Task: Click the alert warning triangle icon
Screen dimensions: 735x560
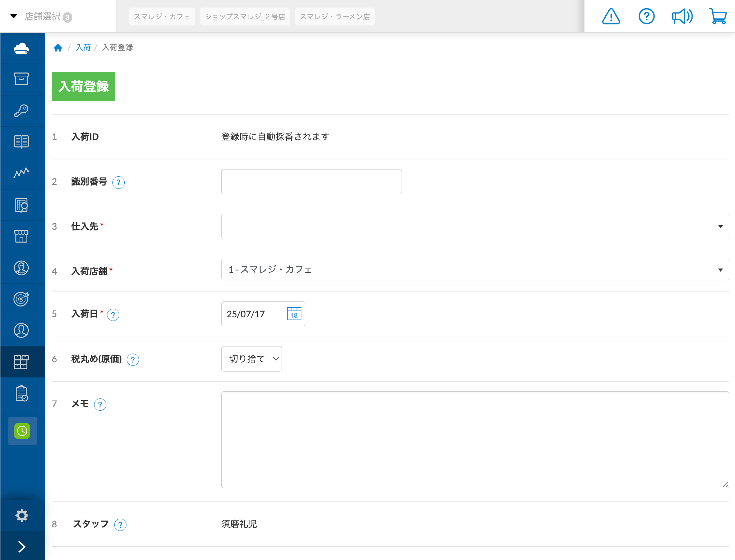Action: tap(611, 17)
